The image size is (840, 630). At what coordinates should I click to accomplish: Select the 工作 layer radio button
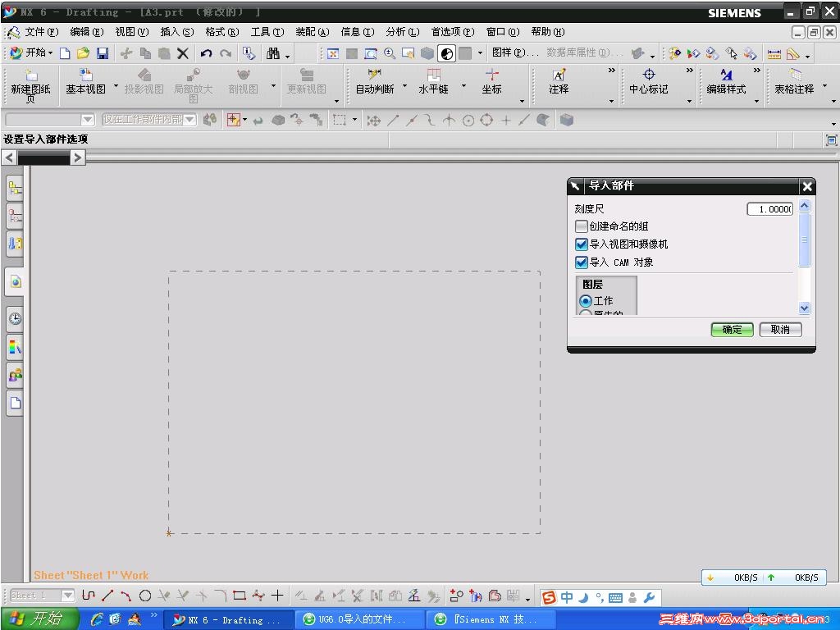(586, 301)
